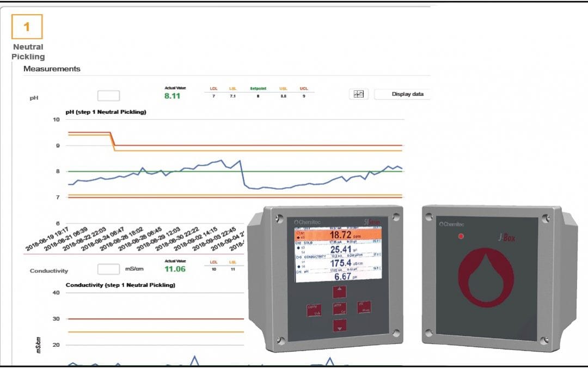Click the 'Conductivity (step 1 Neutral Pickling)' chart title
The width and height of the screenshot is (588, 368).
click(x=120, y=285)
